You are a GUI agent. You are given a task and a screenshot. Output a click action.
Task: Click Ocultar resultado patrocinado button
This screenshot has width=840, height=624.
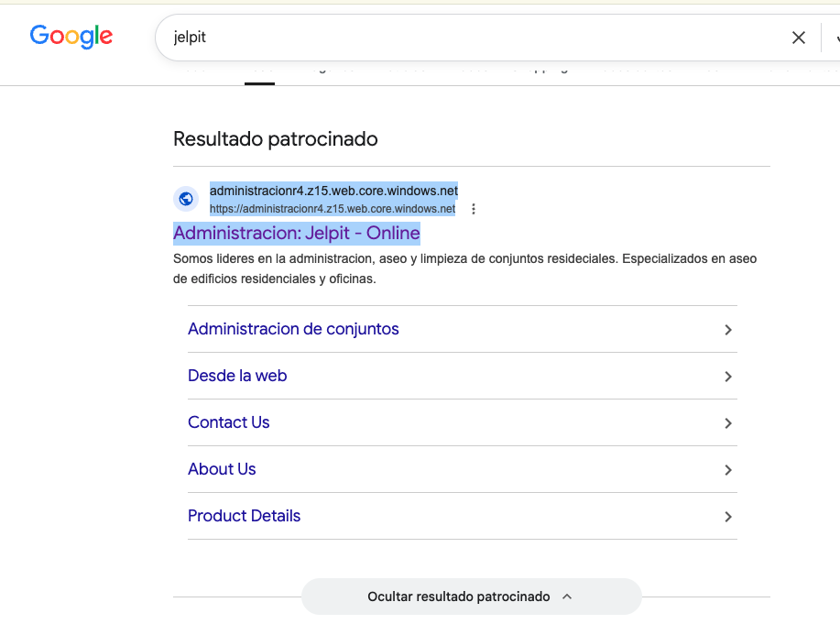coord(472,597)
